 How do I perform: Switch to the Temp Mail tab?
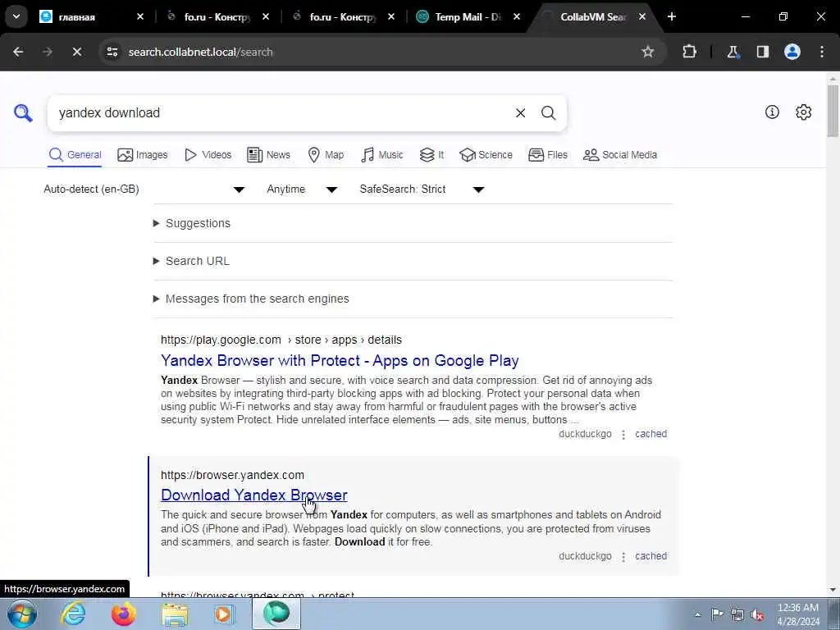[x=467, y=16]
